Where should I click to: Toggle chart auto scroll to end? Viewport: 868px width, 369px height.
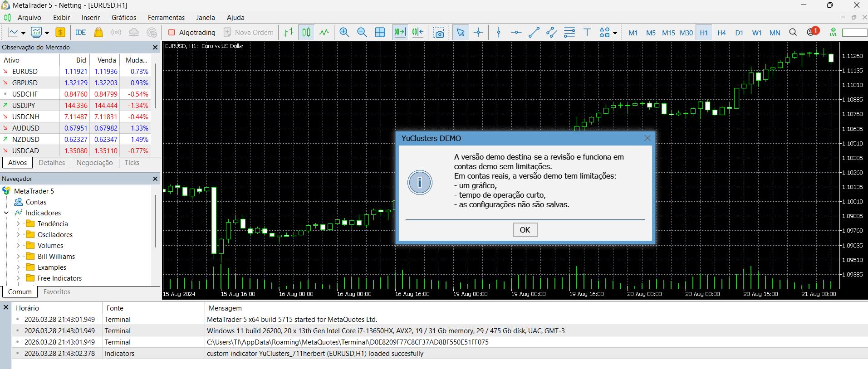click(x=400, y=32)
